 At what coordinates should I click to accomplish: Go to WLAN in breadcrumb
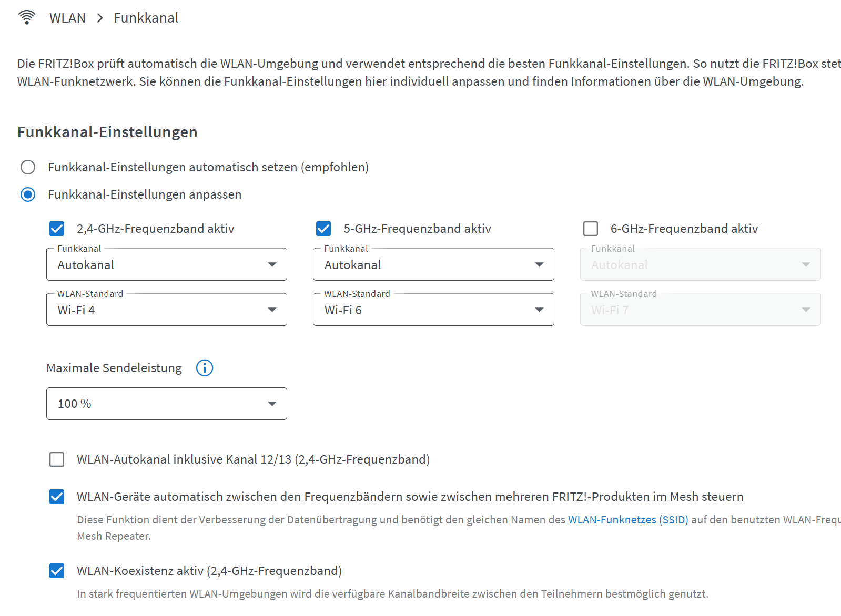[x=67, y=18]
